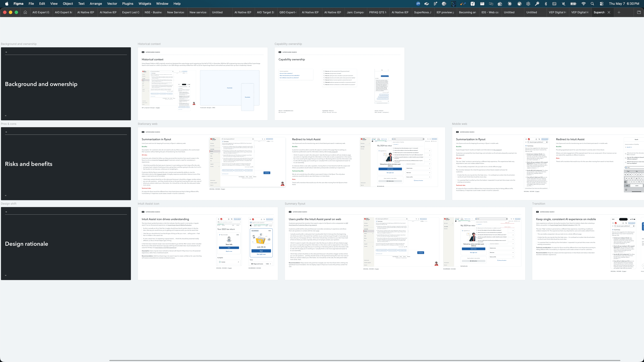This screenshot has width=644, height=362.
Task: Click the checkmark V app icon in menu bar
Action: point(472,4)
